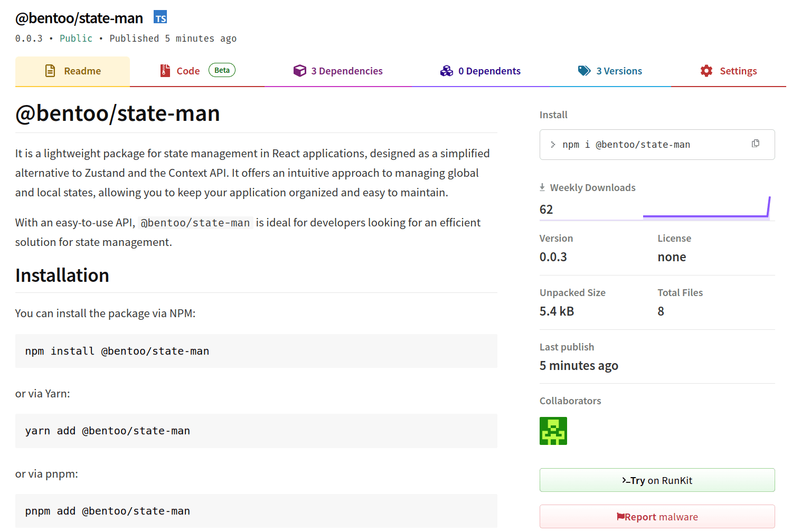
Task: Open the 0 Dependents tab
Action: point(480,71)
